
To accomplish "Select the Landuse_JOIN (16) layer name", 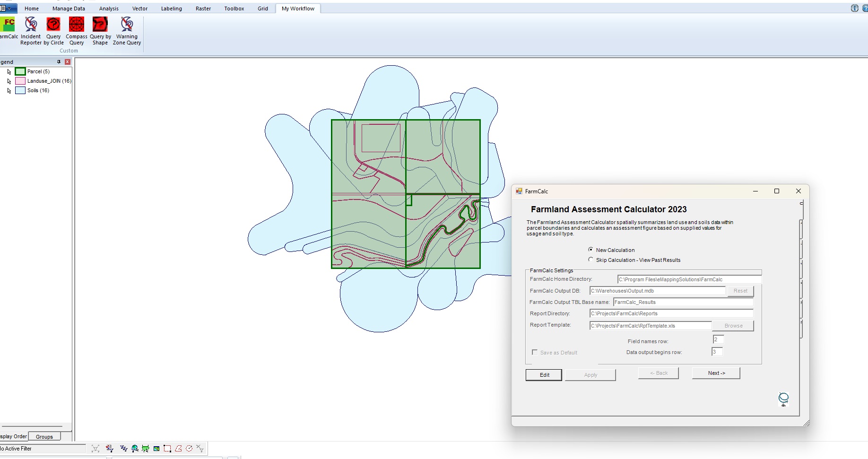I will (x=49, y=81).
